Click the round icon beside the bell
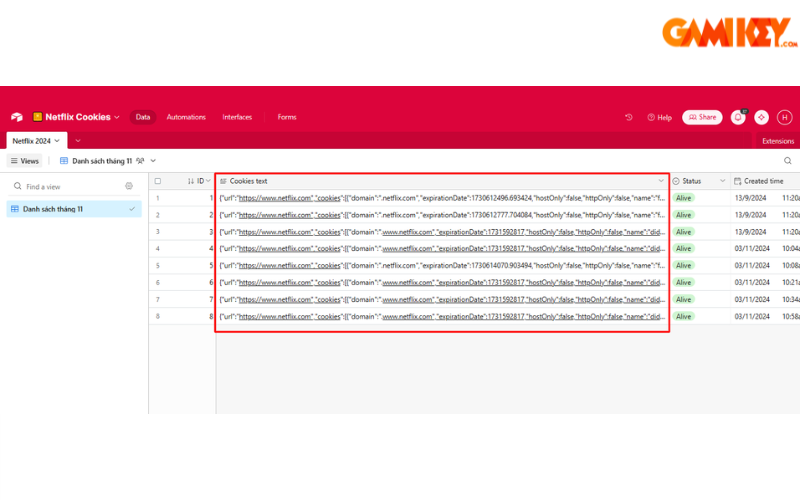This screenshot has width=800, height=500. pyautogui.click(x=761, y=117)
